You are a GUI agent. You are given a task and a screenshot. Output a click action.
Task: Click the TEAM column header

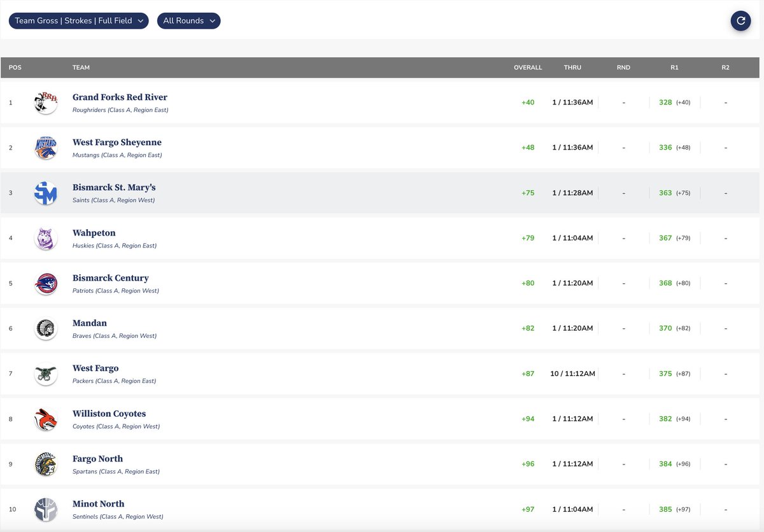click(81, 67)
